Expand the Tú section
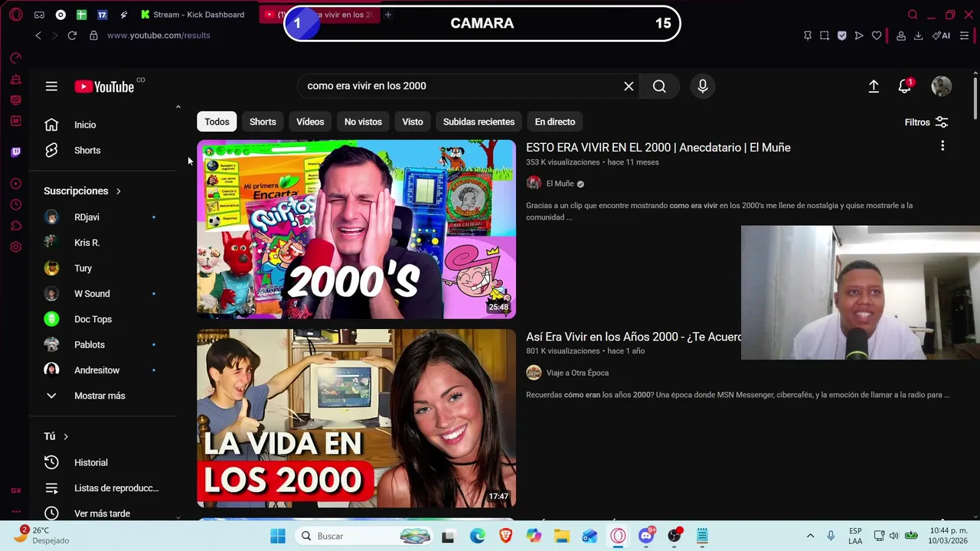The height and width of the screenshot is (551, 980). (x=56, y=436)
